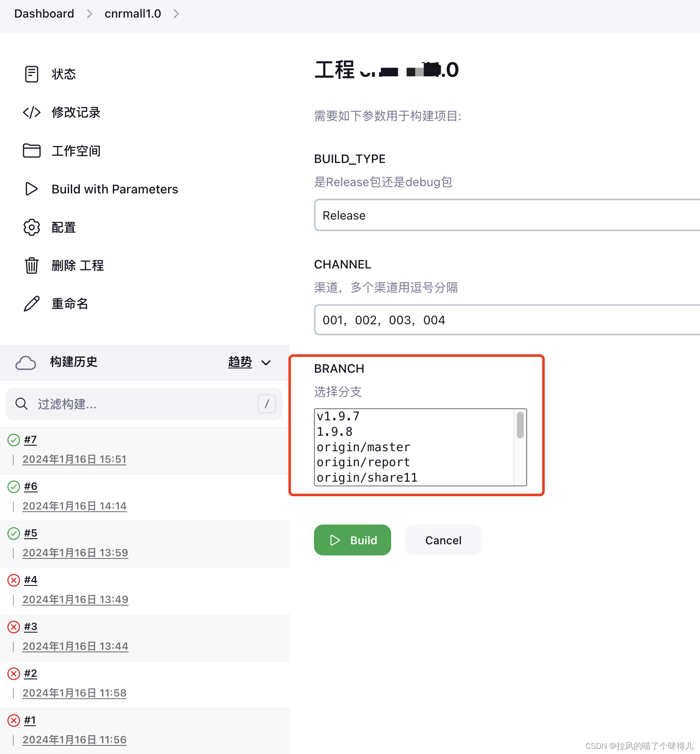Image resolution: width=700 pixels, height=754 pixels.
Task: Open the 2024年1月16日 11:58 timestamp link
Action: (75, 693)
